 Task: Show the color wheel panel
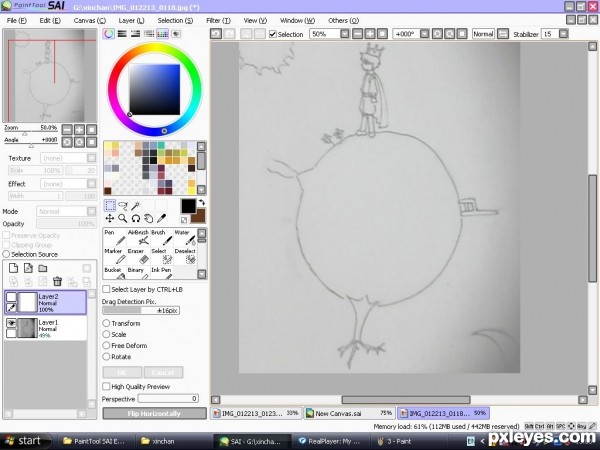click(x=109, y=34)
